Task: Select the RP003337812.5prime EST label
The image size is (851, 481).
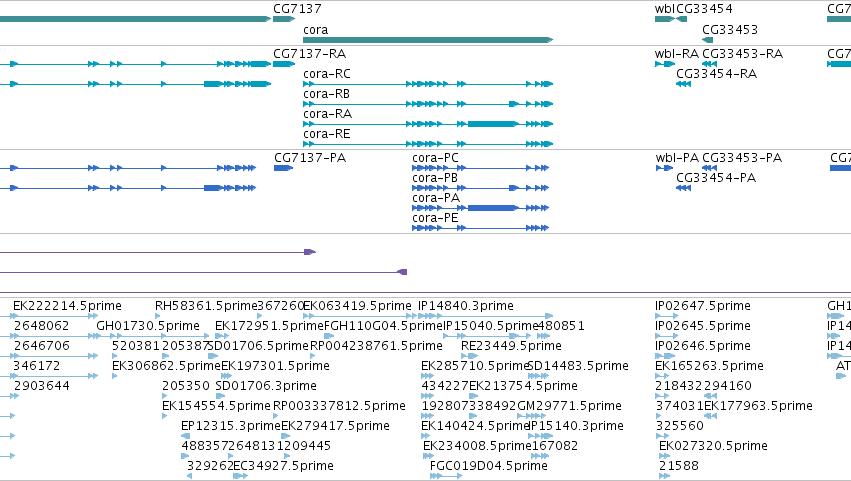Action: pos(339,407)
